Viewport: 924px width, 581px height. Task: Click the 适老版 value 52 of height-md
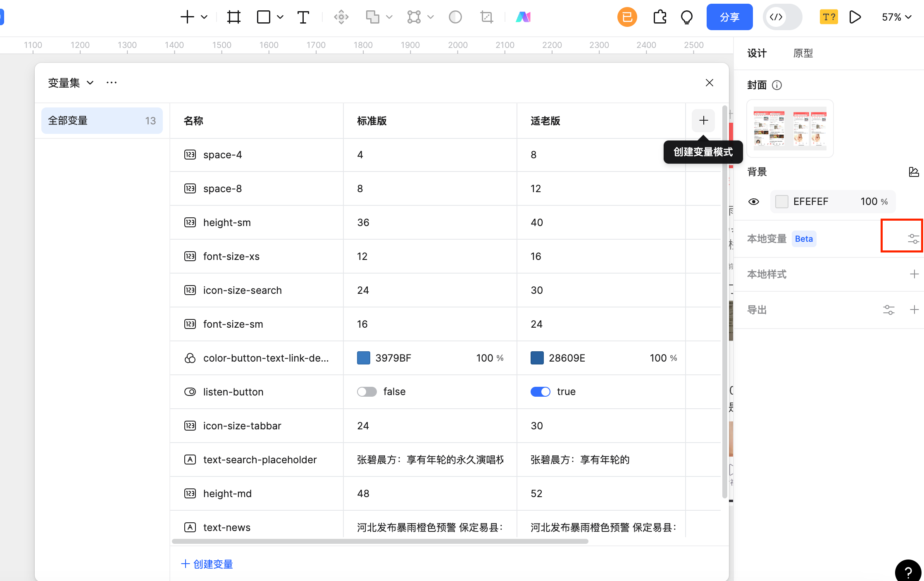click(x=536, y=493)
